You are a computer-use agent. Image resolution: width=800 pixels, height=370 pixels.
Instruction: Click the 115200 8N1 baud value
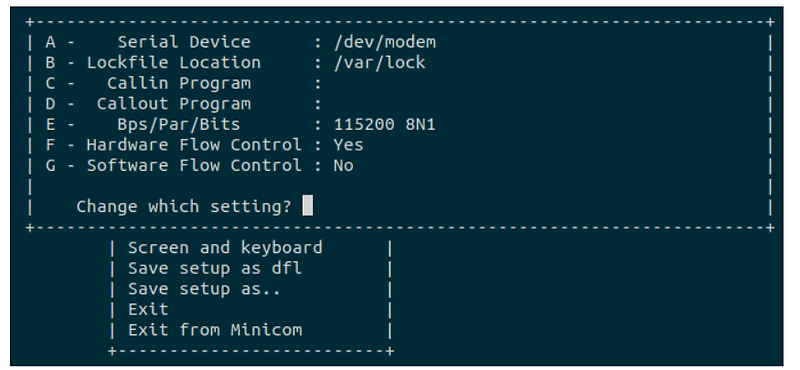tap(385, 125)
